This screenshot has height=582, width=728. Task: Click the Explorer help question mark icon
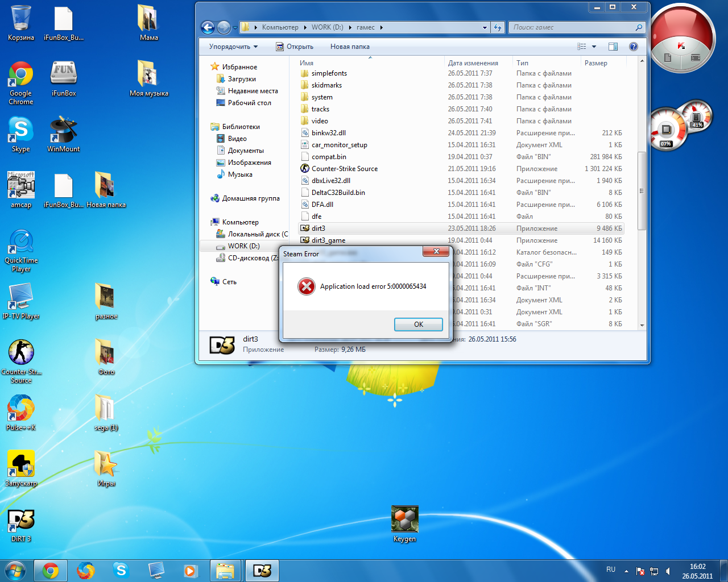tap(633, 47)
